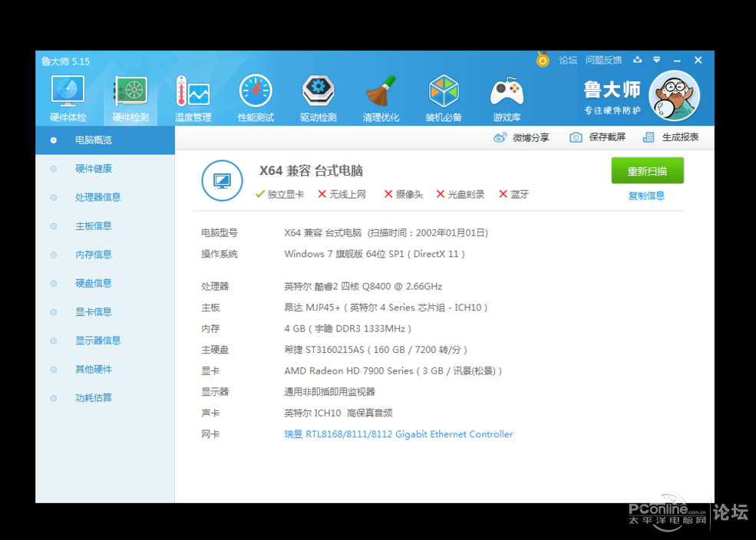Screen dimensions: 756x540
Task: Select 电脑概览 in the sidebar
Action: [x=105, y=140]
